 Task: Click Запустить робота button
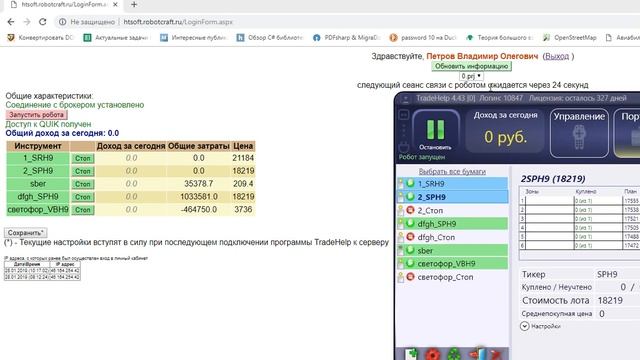tap(36, 115)
